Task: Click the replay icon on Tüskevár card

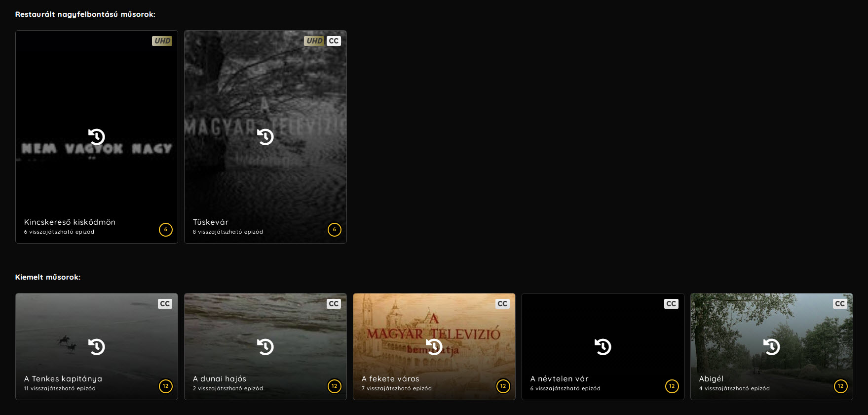Action: tap(265, 137)
